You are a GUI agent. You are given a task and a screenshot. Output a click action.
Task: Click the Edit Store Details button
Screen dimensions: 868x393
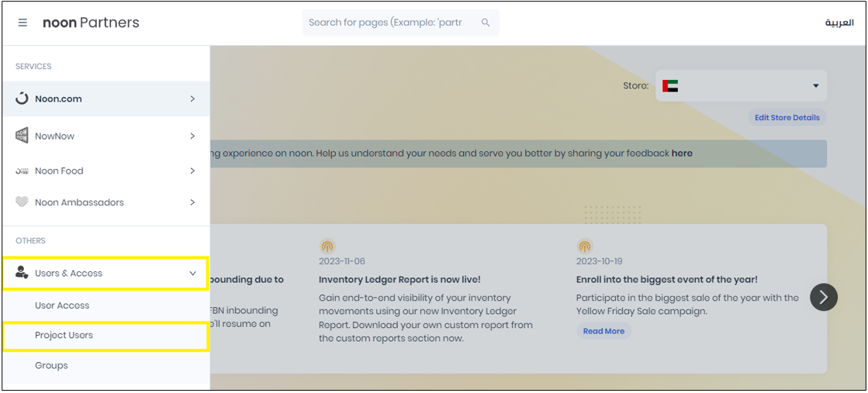[787, 118]
